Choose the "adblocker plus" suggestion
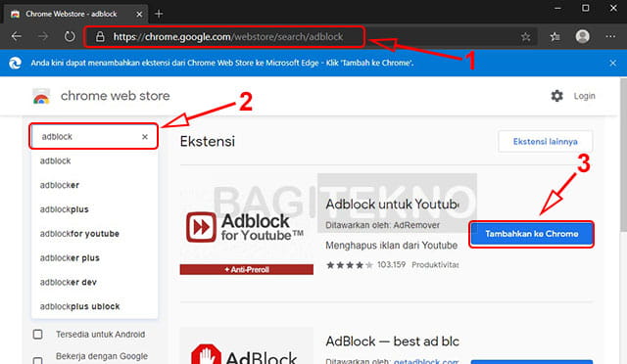The image size is (627, 364). (94, 258)
